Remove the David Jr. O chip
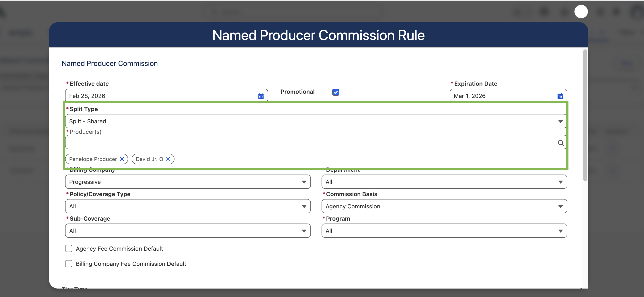This screenshot has width=644, height=297. coord(168,159)
